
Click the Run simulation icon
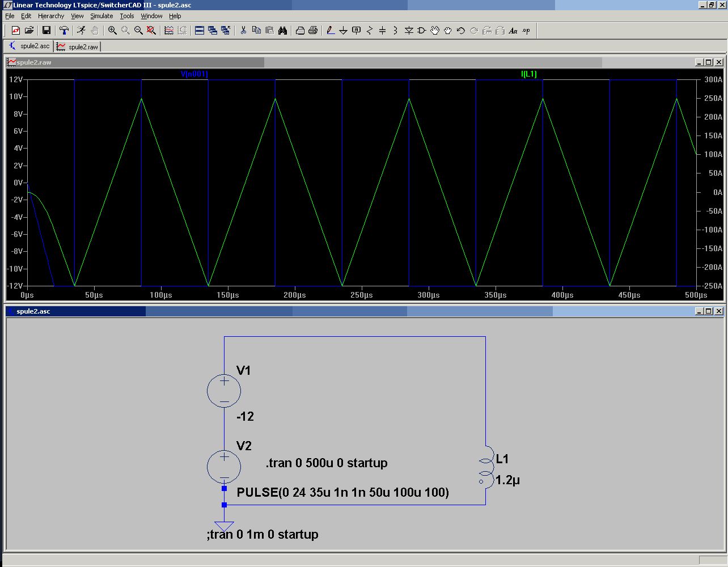coord(81,31)
